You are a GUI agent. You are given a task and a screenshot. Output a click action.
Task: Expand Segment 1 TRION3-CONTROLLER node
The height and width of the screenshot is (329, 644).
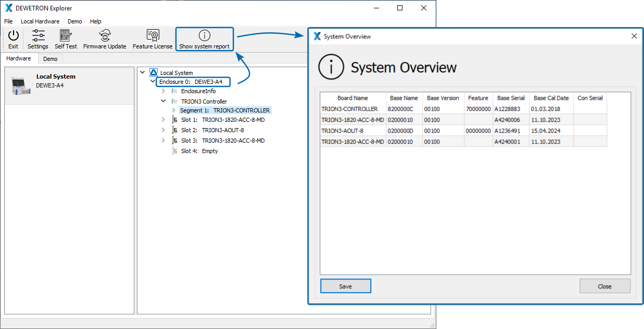(173, 110)
